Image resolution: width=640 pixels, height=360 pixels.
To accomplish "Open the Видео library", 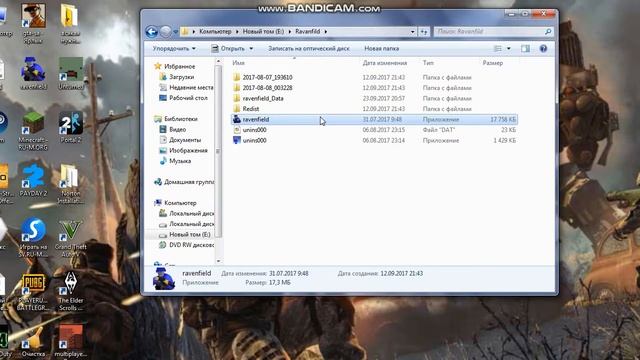I will point(178,129).
